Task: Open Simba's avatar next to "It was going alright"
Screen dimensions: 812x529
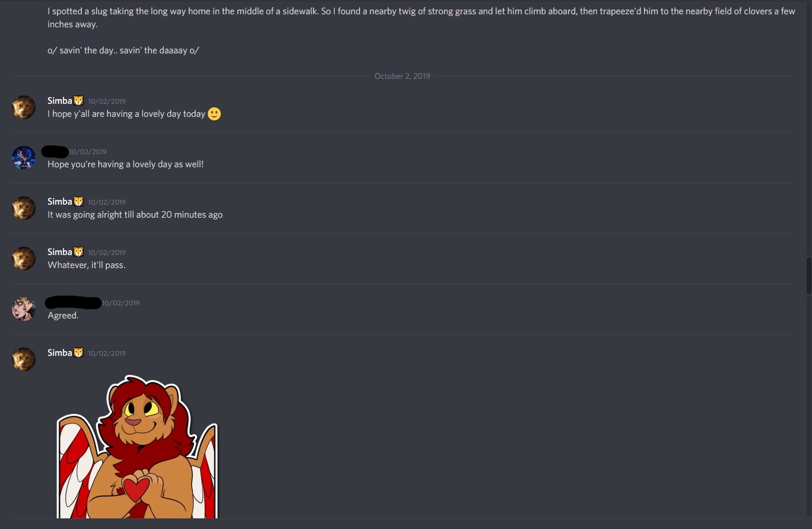Action: point(24,208)
